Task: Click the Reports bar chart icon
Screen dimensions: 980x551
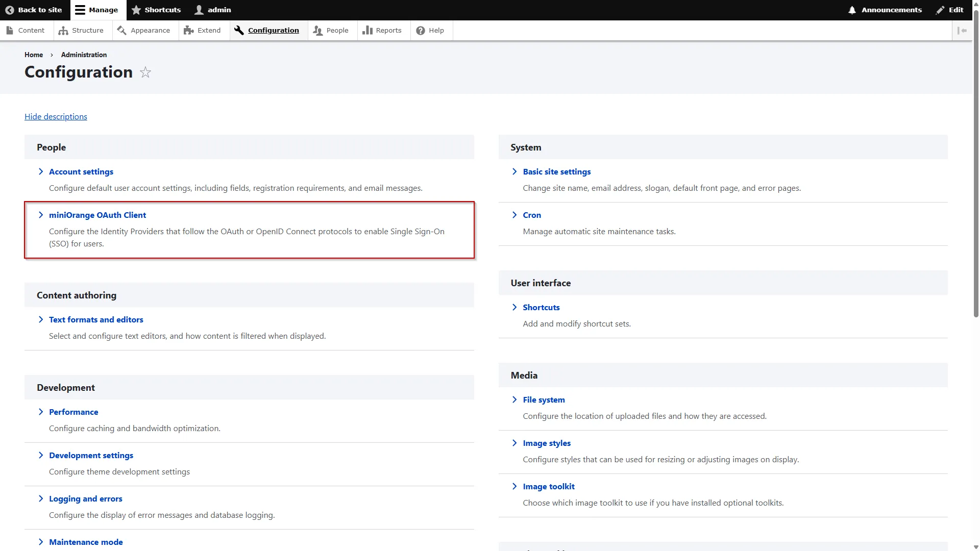Action: click(x=367, y=30)
